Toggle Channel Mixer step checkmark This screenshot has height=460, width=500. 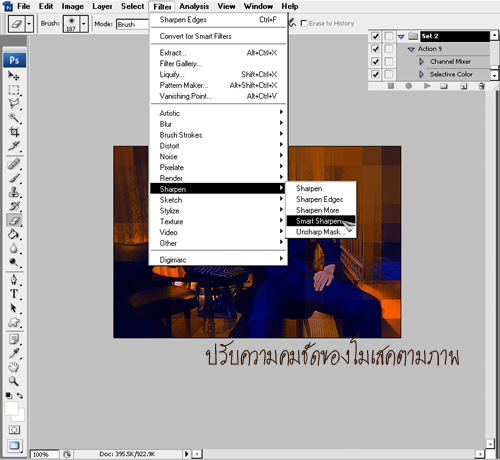point(375,61)
